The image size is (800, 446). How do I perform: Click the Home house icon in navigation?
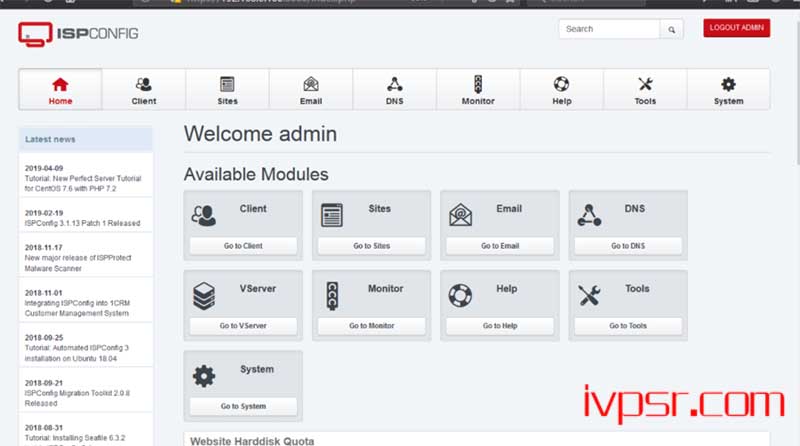coord(60,84)
